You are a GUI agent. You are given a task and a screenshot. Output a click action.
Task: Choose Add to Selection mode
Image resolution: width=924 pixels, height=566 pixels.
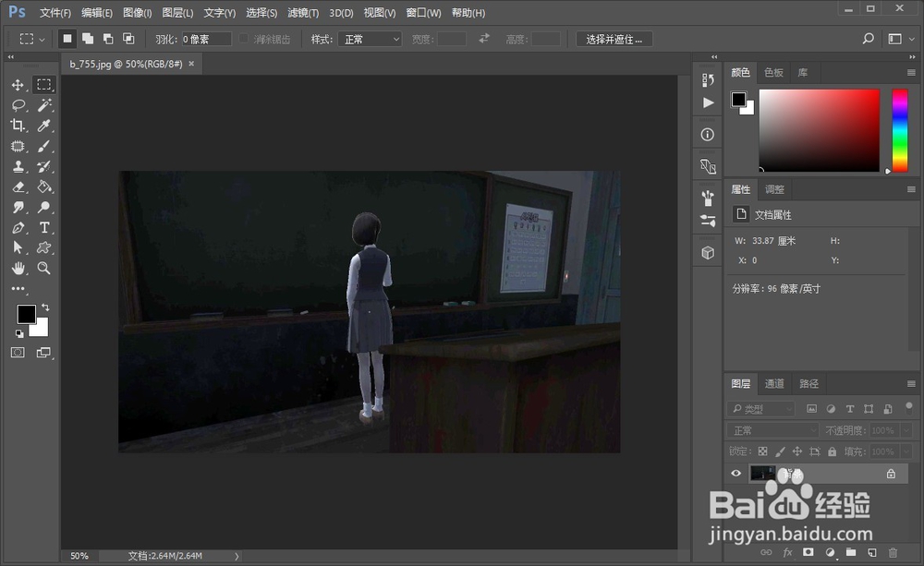[88, 39]
